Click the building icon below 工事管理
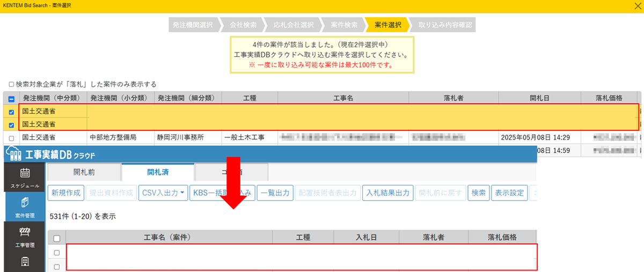The height and width of the screenshot is (272, 644). pyautogui.click(x=25, y=262)
